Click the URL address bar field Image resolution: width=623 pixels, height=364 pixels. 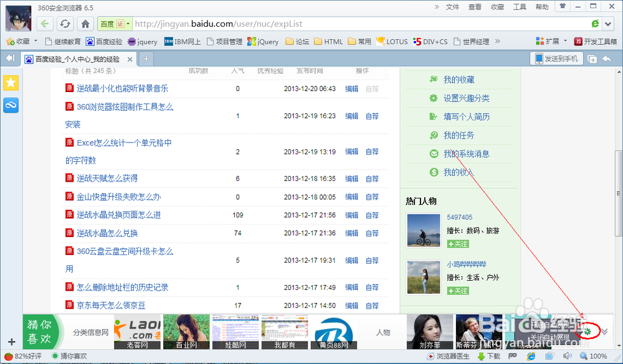361,24
